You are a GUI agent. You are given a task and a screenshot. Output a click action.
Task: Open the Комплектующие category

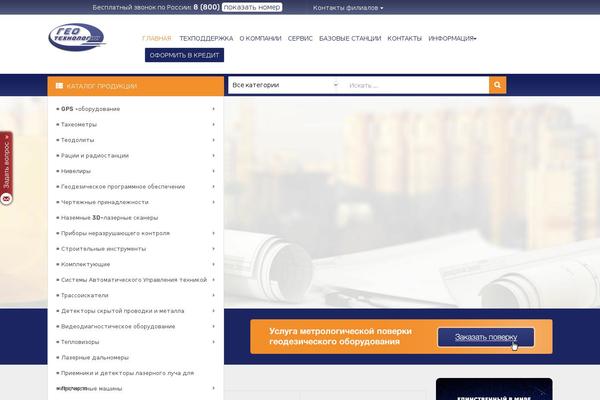click(x=85, y=264)
